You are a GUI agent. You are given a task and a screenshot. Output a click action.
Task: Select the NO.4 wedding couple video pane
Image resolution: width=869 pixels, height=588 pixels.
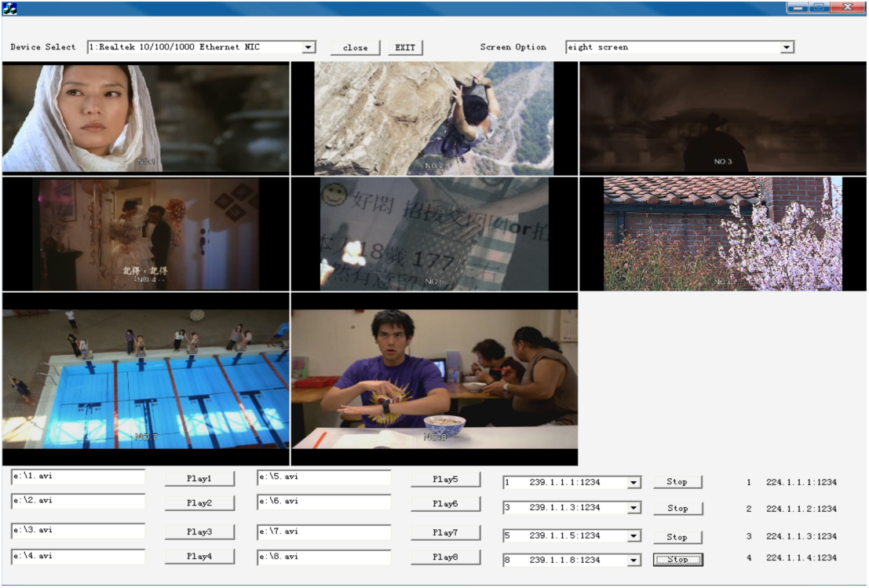pos(146,234)
